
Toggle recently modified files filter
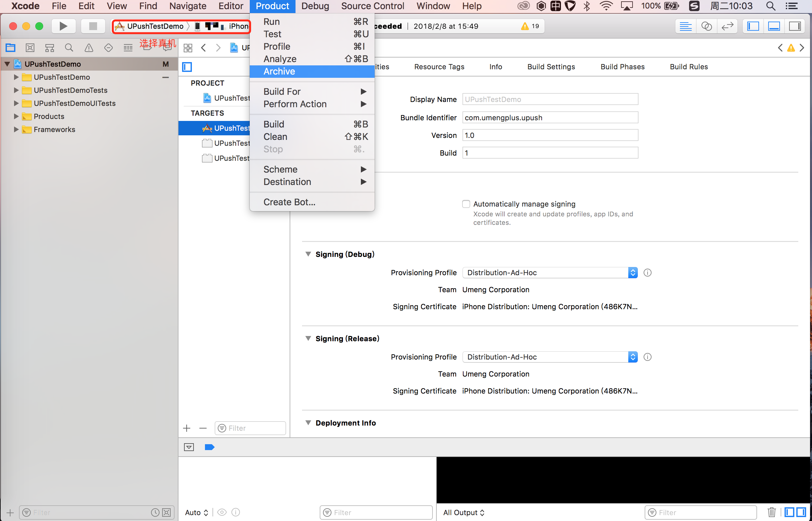[x=155, y=513]
